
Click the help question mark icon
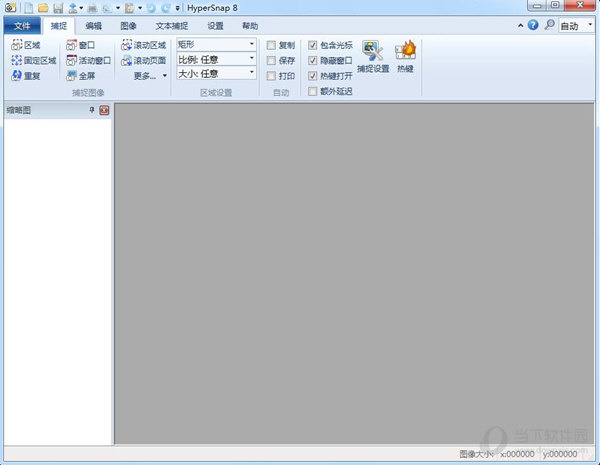tap(532, 25)
